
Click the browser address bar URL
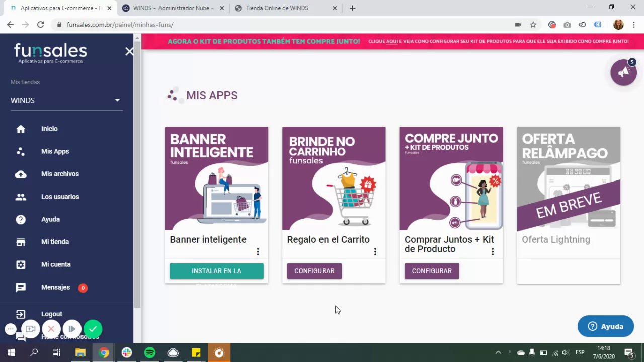(x=120, y=24)
